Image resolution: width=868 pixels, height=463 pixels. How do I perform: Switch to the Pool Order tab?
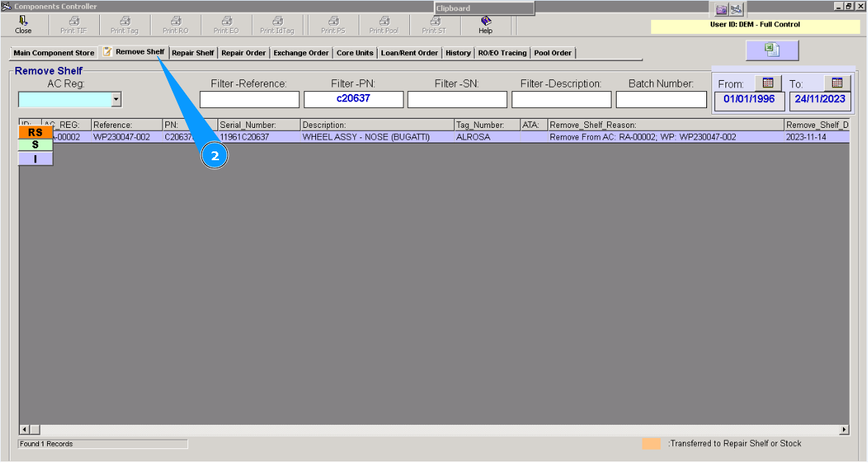point(553,53)
